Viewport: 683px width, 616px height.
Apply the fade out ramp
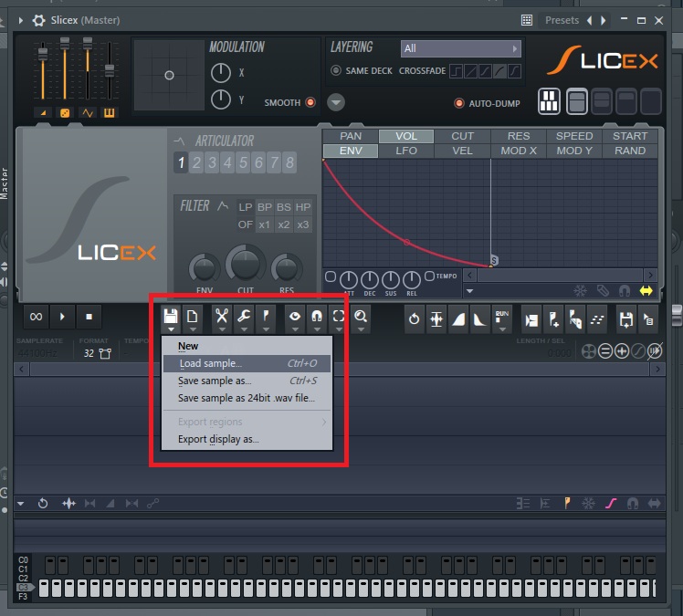pos(480,319)
